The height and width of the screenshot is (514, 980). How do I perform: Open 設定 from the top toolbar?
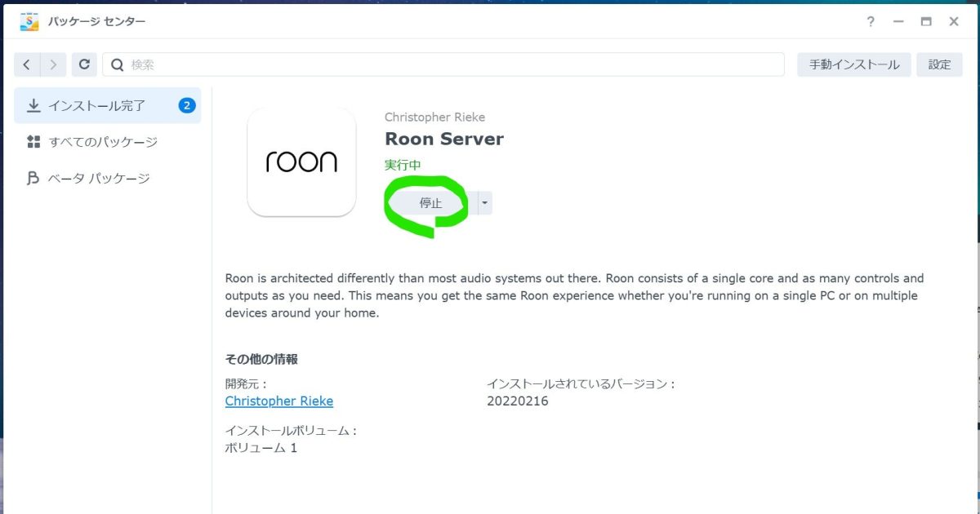(x=939, y=64)
